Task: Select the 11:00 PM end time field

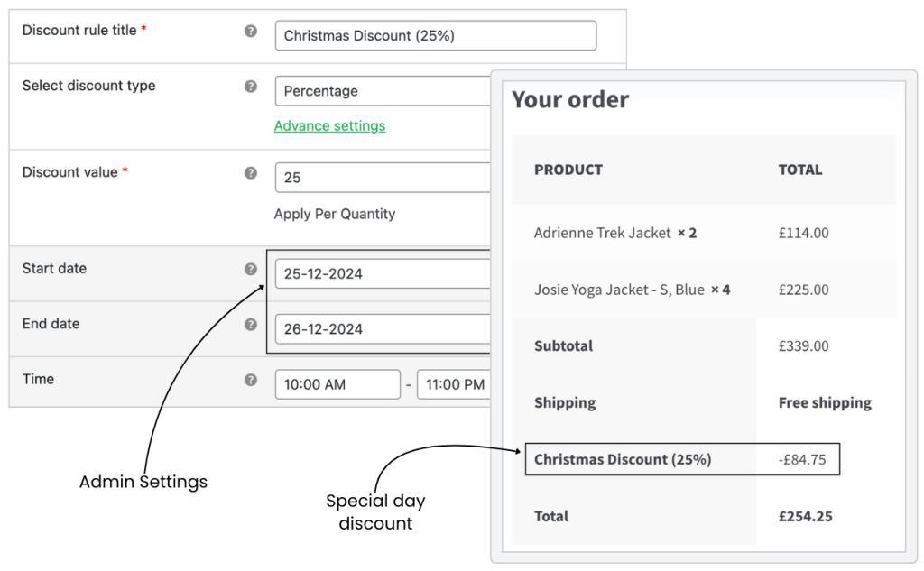Action: pos(454,385)
